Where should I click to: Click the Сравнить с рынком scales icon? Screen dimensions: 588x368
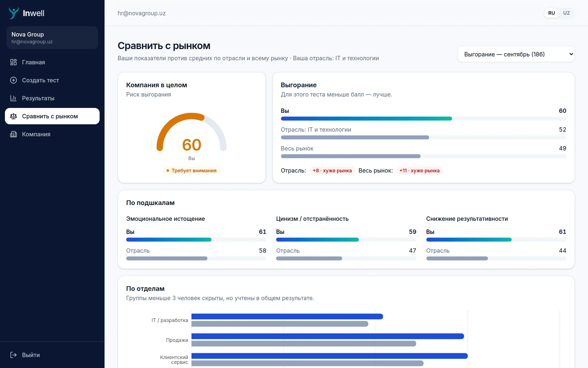pos(13,116)
